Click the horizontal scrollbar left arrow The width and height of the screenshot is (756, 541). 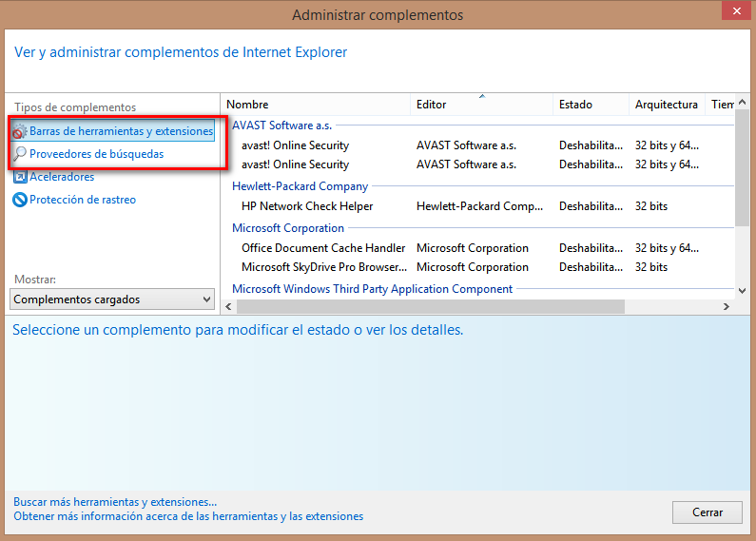(x=228, y=307)
